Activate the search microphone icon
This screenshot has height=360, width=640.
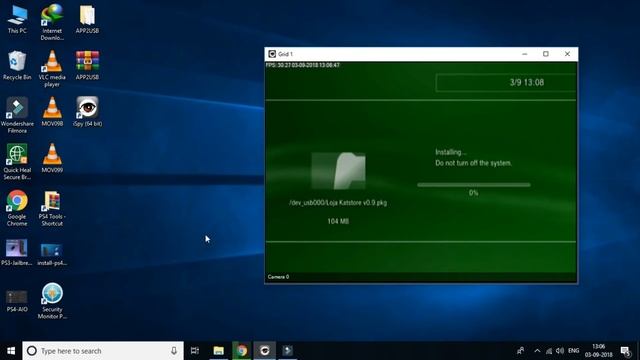click(174, 351)
